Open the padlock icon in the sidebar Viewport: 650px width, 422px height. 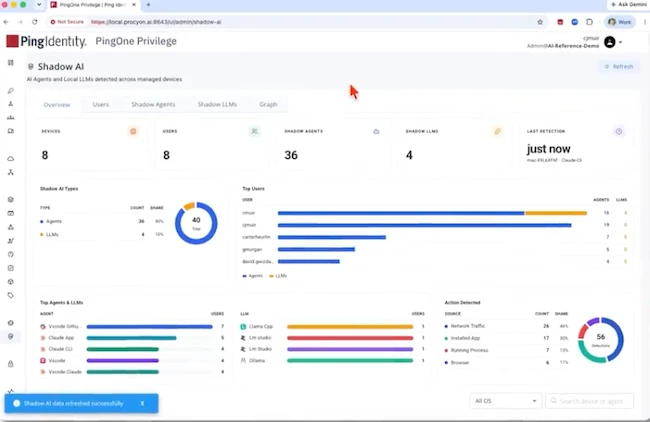coord(11,364)
